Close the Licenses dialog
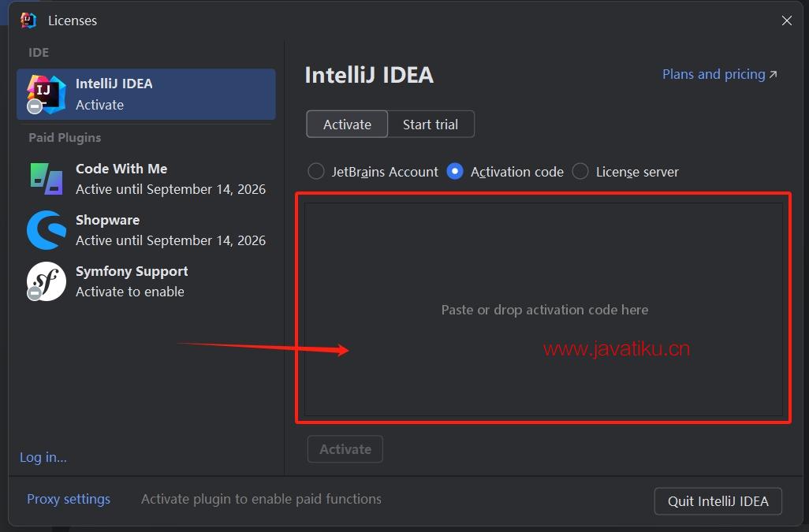 pyautogui.click(x=787, y=20)
